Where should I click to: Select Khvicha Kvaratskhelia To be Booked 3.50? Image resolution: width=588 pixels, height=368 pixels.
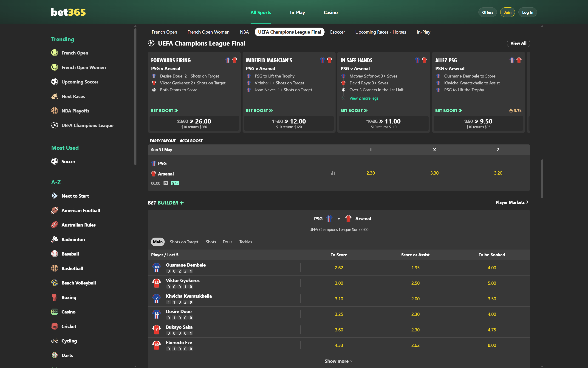492,299
